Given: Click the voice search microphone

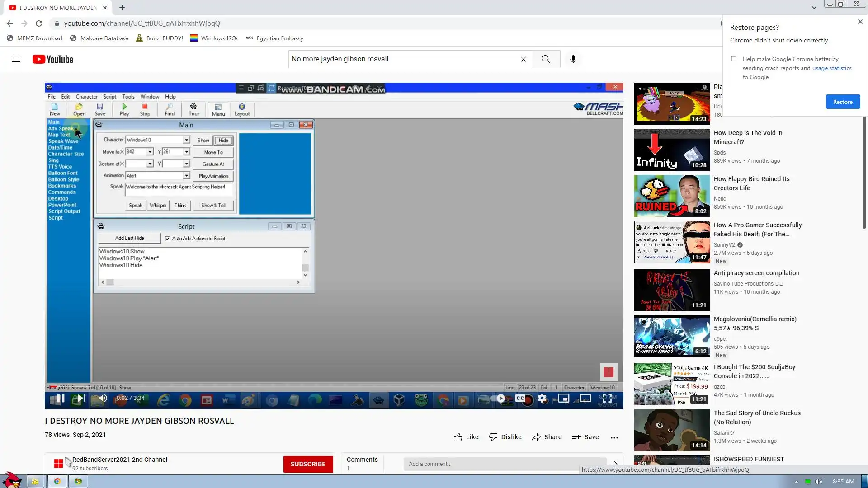Looking at the screenshot, I should (x=573, y=59).
